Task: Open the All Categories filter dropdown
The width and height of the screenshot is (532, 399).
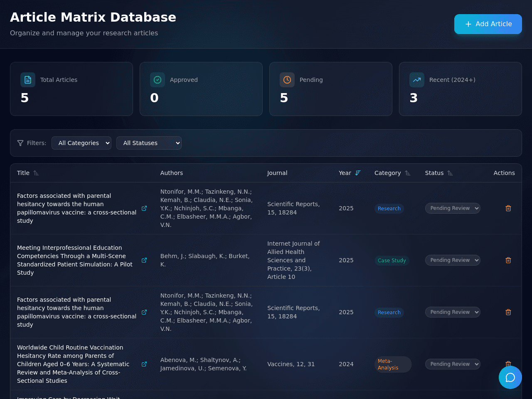Action: tap(81, 143)
